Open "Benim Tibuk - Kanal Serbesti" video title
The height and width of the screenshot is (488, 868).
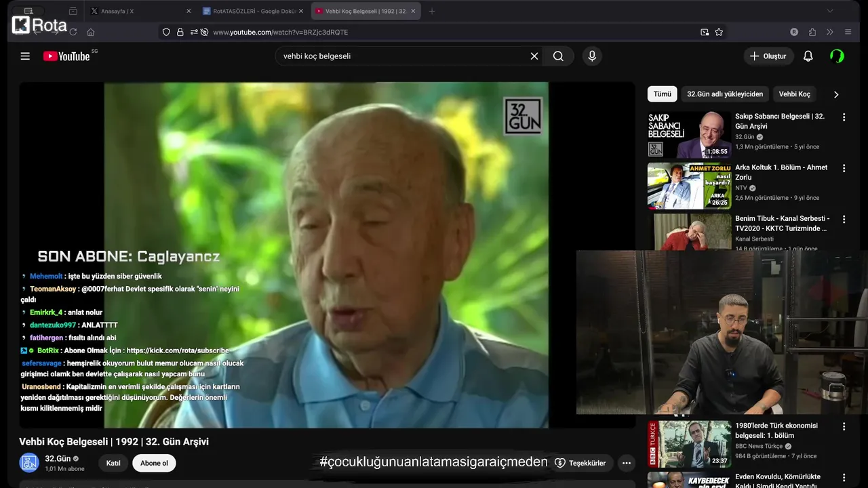tap(782, 223)
